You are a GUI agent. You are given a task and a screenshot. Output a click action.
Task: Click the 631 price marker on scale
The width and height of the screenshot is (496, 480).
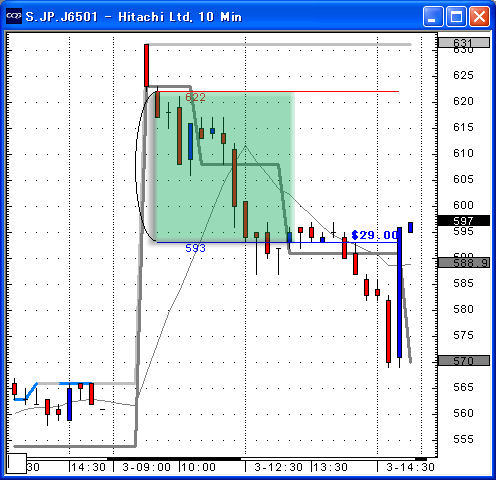[x=464, y=43]
